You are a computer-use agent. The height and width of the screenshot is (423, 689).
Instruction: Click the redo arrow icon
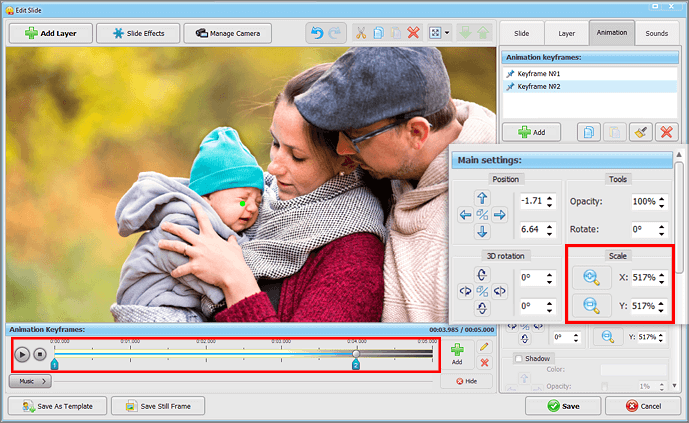[335, 33]
